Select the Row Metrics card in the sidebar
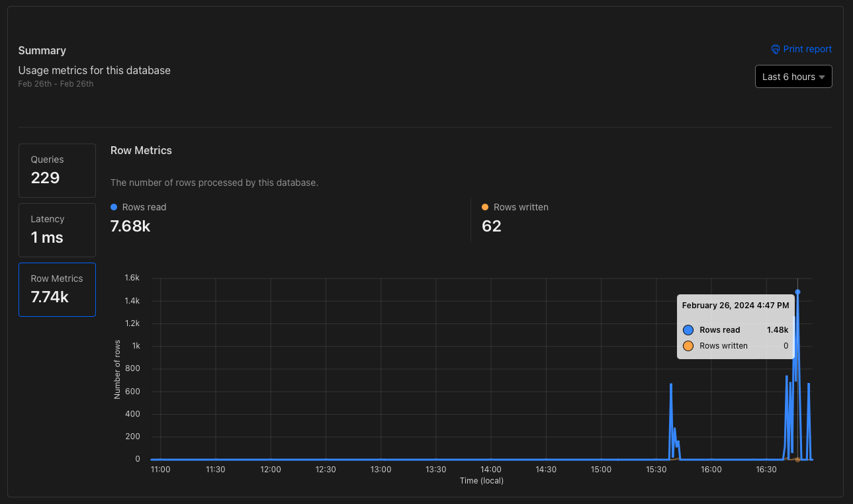The width and height of the screenshot is (853, 504). [x=57, y=289]
